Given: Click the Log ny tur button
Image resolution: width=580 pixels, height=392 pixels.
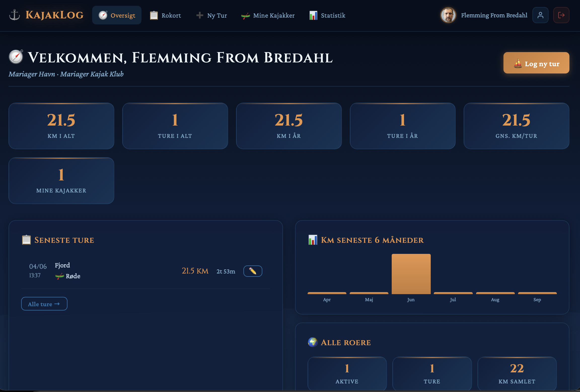Looking at the screenshot, I should [536, 63].
